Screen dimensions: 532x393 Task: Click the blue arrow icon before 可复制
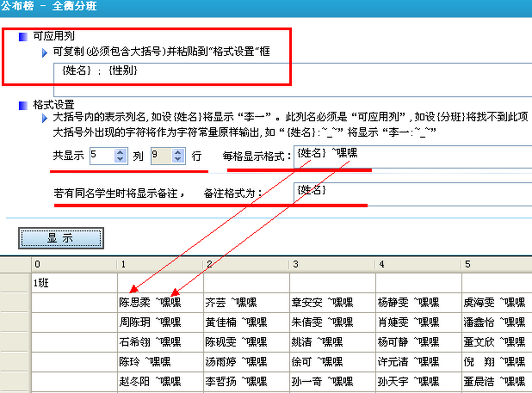(x=45, y=53)
